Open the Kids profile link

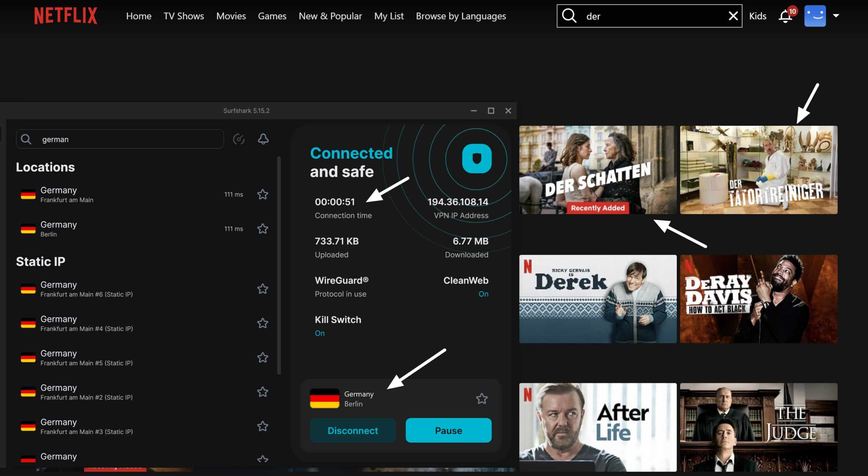point(758,16)
